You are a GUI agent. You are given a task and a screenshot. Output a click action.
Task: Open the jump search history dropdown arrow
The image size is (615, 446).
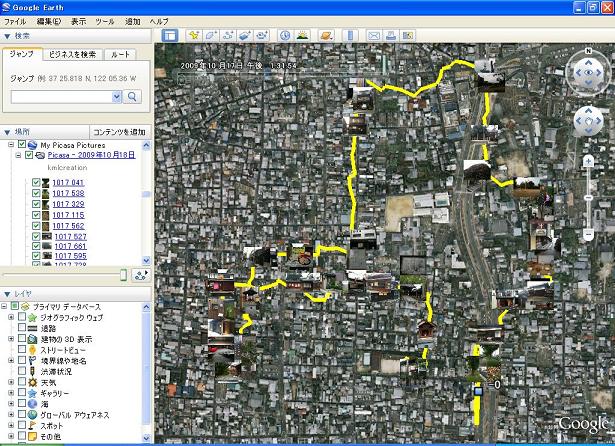tap(116, 96)
